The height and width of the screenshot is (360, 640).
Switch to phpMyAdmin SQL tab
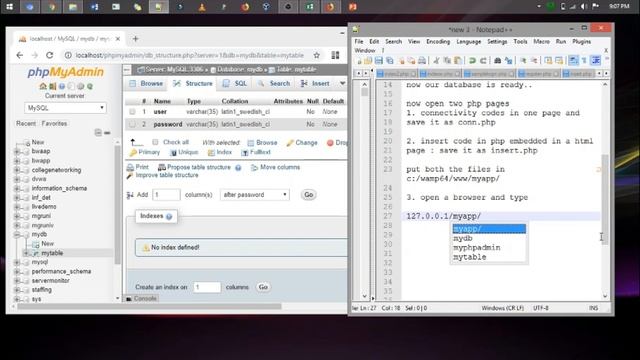tap(235, 83)
